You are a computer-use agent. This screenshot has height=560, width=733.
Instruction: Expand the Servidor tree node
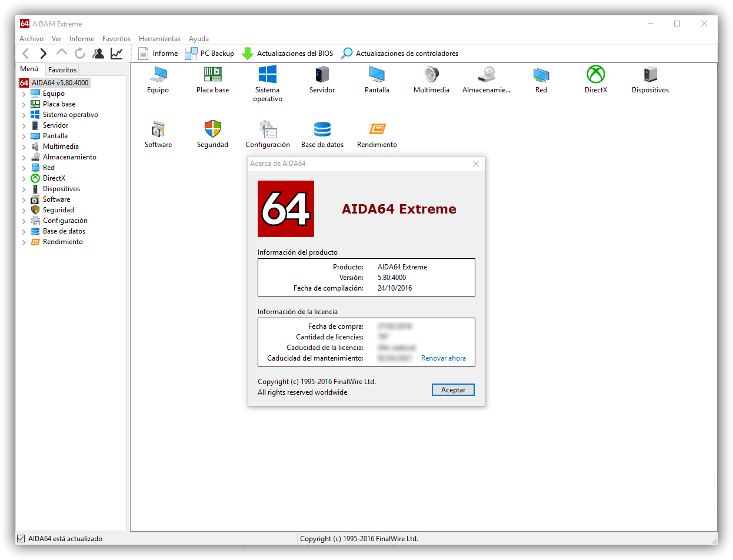(x=24, y=125)
